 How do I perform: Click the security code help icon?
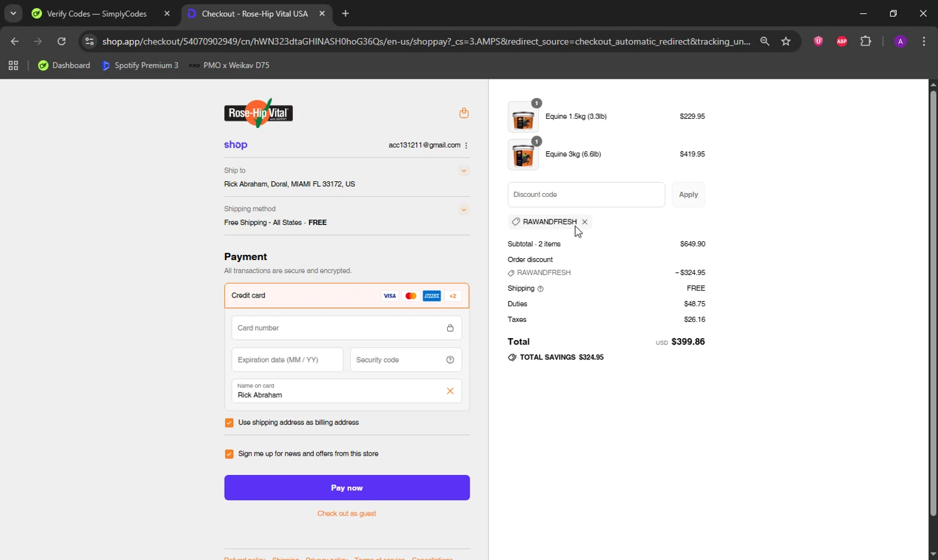point(450,360)
